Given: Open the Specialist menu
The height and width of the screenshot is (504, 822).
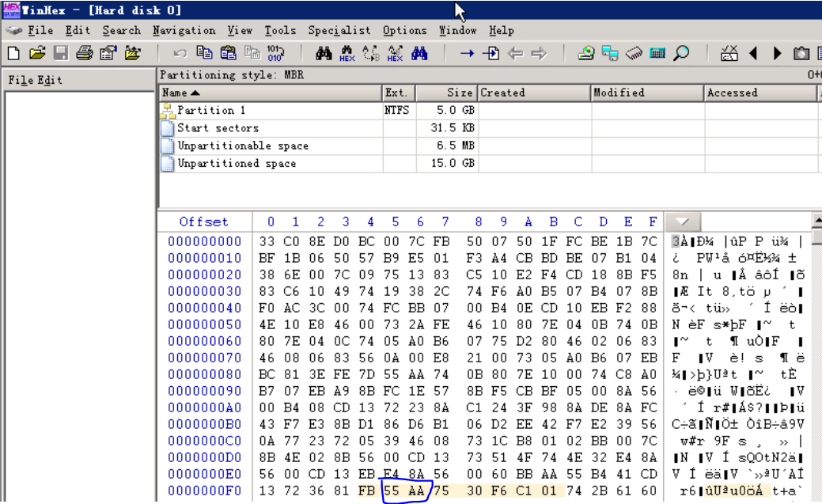Looking at the screenshot, I should pyautogui.click(x=339, y=30).
